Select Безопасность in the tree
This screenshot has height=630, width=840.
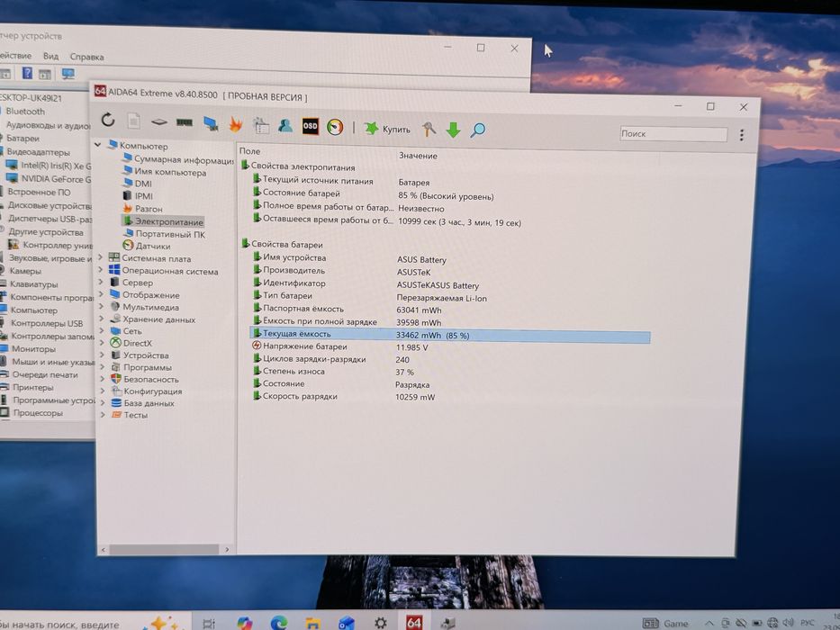150,379
